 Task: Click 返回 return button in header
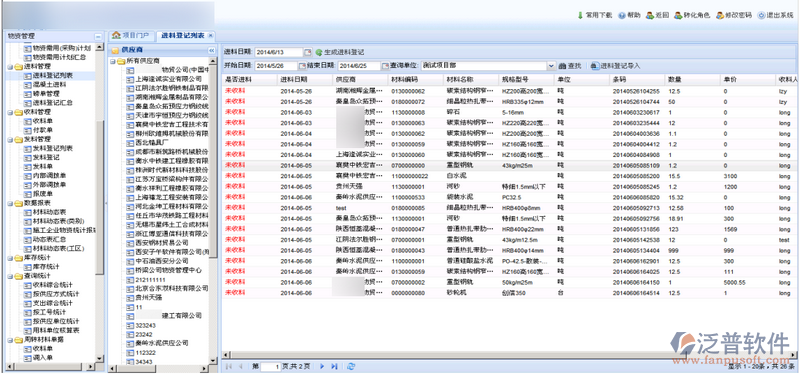[657, 15]
